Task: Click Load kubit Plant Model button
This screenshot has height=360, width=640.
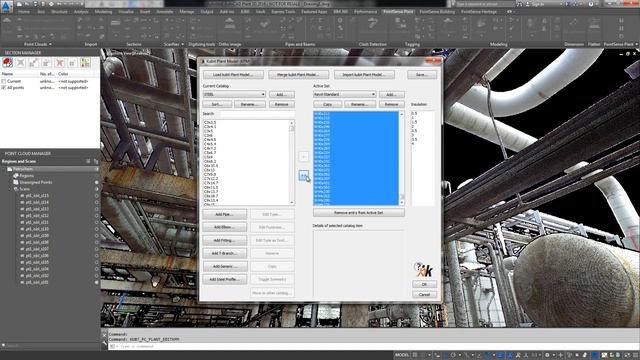Action: pos(233,75)
